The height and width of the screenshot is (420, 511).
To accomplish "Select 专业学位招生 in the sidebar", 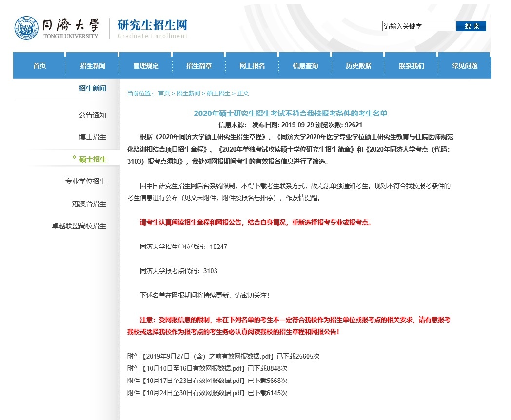I will point(86,181).
